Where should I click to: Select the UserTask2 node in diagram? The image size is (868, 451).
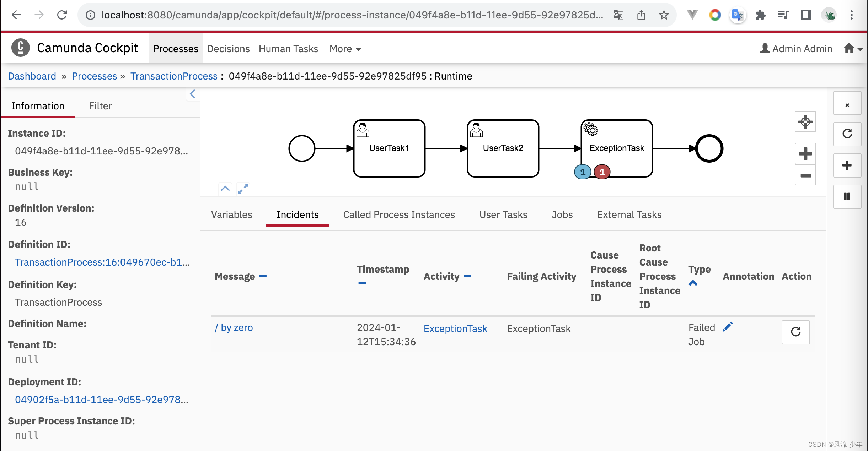(x=503, y=148)
